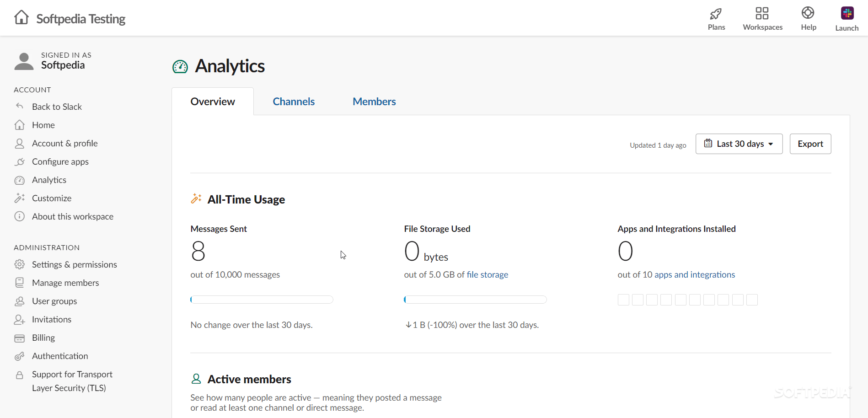Image resolution: width=868 pixels, height=418 pixels.
Task: Open Plans via the rocket icon
Action: click(716, 14)
